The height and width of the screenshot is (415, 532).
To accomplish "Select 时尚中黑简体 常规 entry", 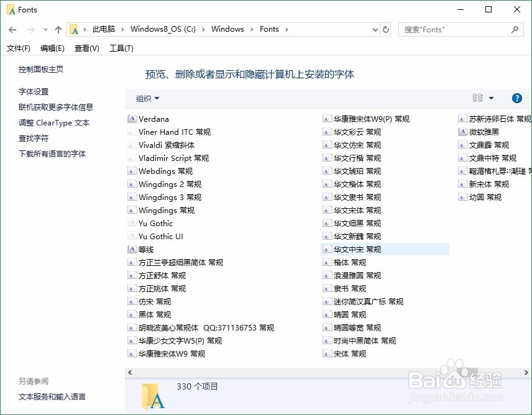I will tap(359, 340).
